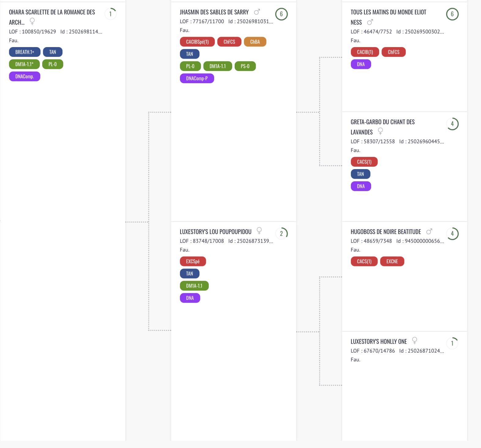Click the male symbol next to Hugoboss de Noire Beatitude
Image resolution: width=481 pixels, height=448 pixels.
point(429,231)
